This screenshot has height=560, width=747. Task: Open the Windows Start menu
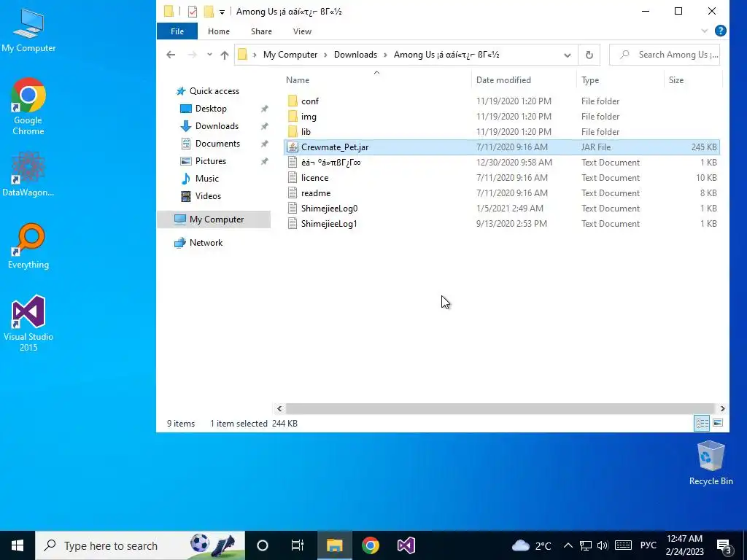(x=18, y=545)
